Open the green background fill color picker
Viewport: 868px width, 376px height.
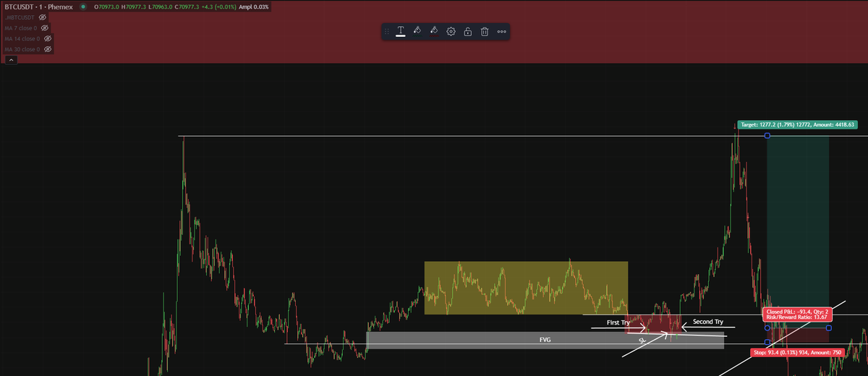pos(417,31)
